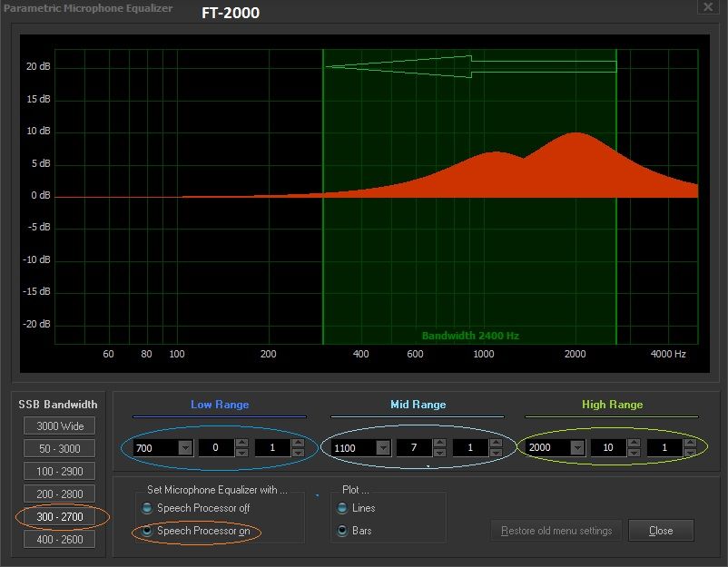Click the Low Range gain field showing 0
728x567 pixels.
click(x=216, y=448)
